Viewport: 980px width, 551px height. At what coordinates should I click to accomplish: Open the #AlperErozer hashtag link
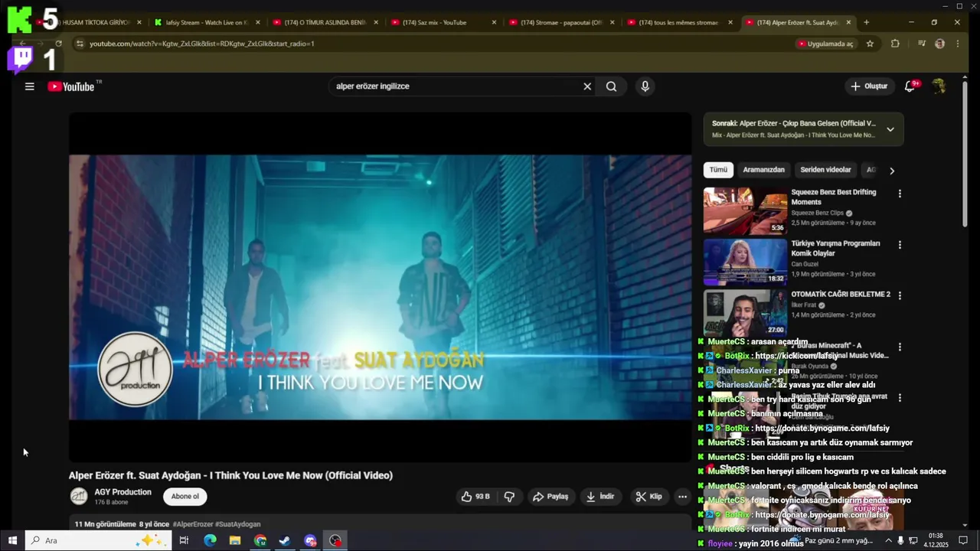(x=193, y=524)
